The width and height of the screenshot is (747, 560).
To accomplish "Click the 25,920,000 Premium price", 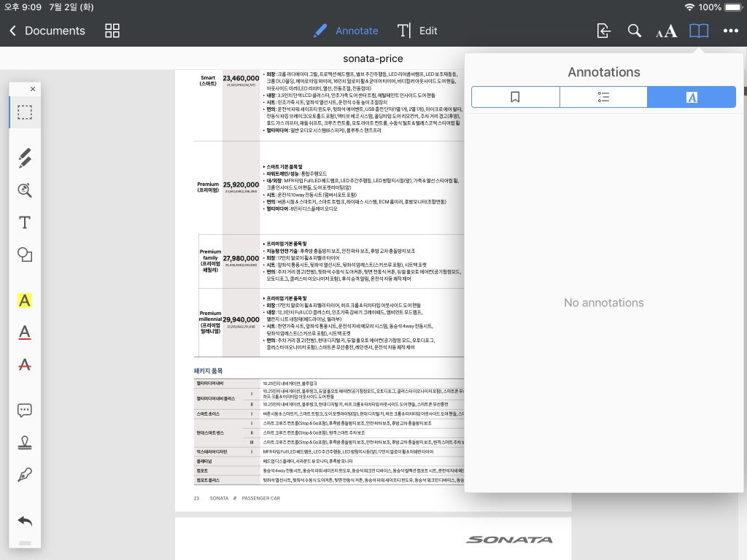I will pyautogui.click(x=241, y=184).
